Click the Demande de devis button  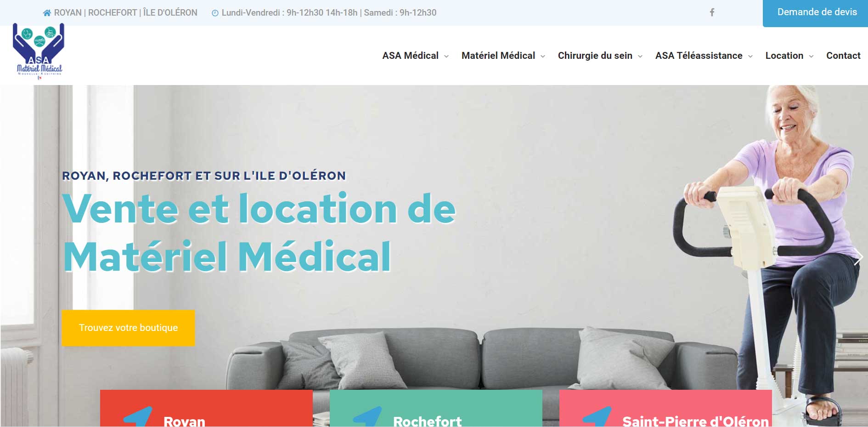815,13
